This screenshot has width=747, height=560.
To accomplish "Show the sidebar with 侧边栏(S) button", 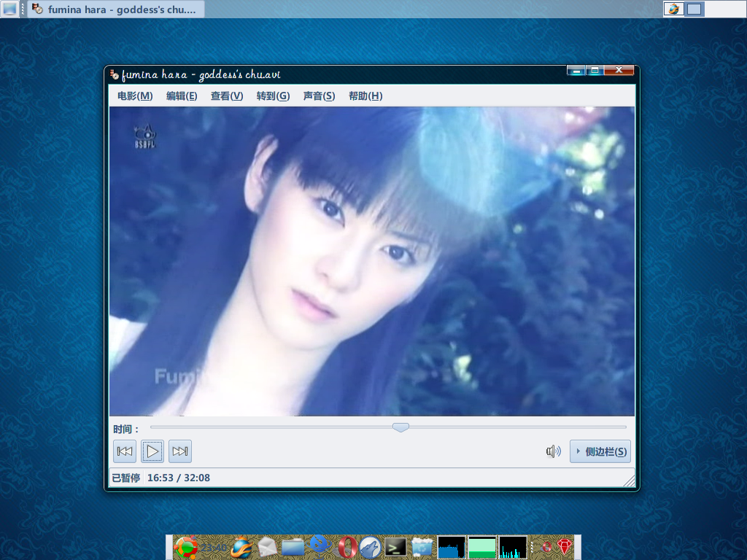I will pyautogui.click(x=600, y=451).
